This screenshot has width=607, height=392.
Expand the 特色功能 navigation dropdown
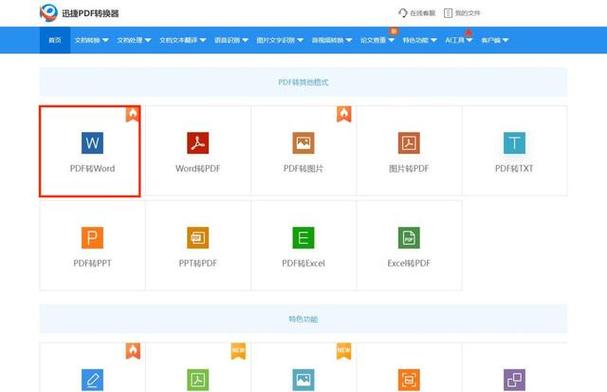point(420,40)
